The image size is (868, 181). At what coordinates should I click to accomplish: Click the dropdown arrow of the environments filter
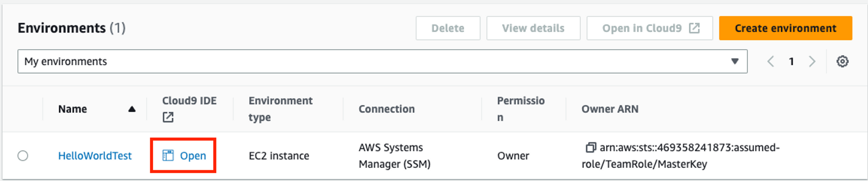[x=734, y=61]
